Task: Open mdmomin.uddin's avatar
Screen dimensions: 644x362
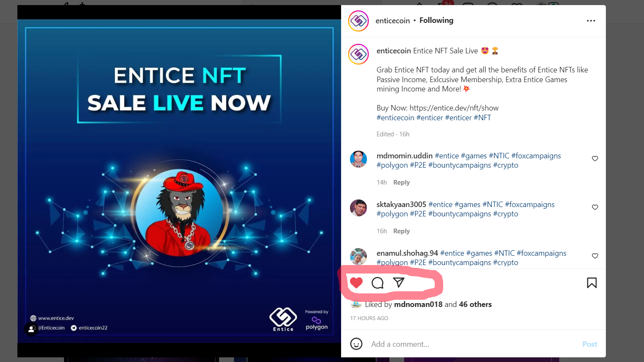Action: (358, 159)
